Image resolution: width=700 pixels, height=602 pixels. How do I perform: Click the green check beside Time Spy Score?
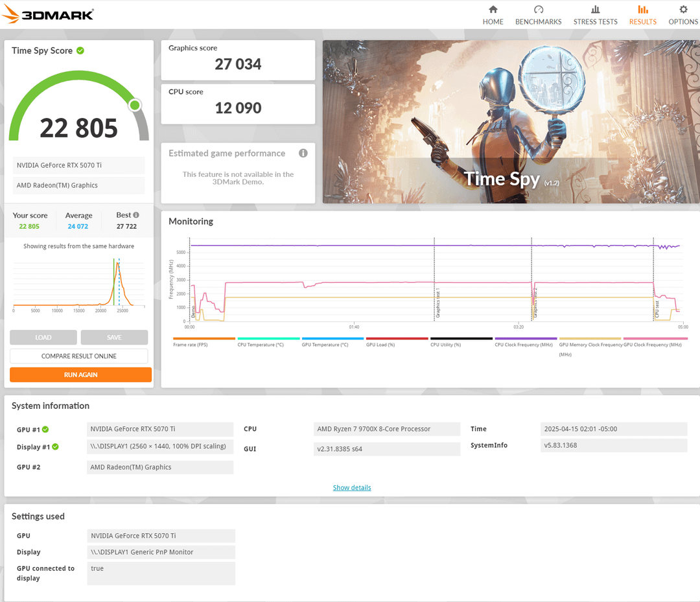tap(80, 51)
